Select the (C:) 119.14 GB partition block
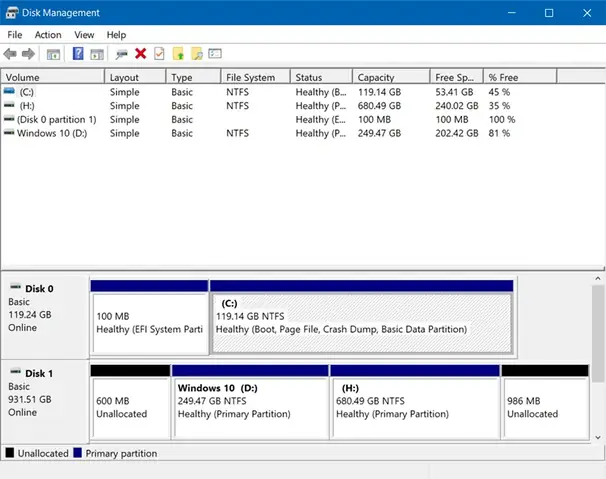Image resolution: width=606 pixels, height=479 pixels. click(x=362, y=318)
